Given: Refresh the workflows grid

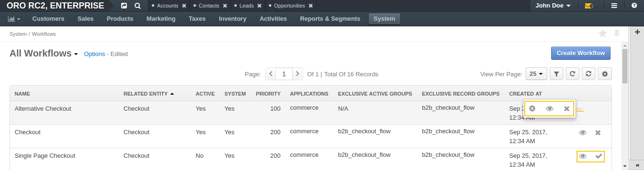Looking at the screenshot, I should (572, 74).
